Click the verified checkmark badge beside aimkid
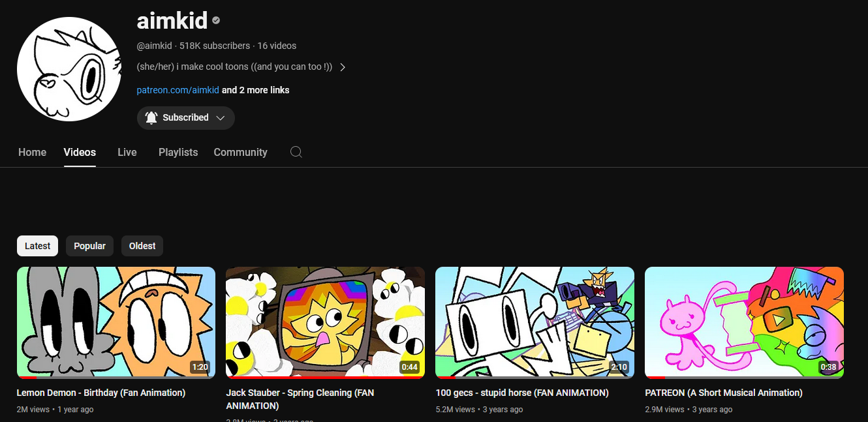Image resolution: width=868 pixels, height=422 pixels. pyautogui.click(x=216, y=21)
